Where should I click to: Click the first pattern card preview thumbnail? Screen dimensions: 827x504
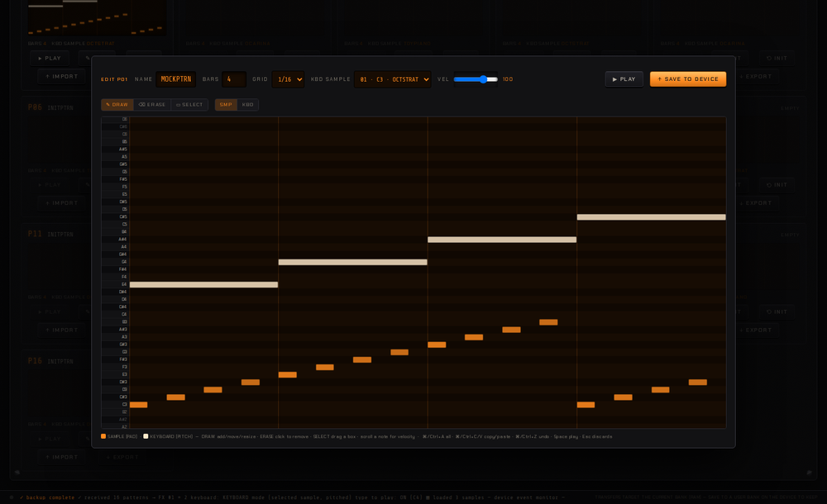pyautogui.click(x=97, y=17)
